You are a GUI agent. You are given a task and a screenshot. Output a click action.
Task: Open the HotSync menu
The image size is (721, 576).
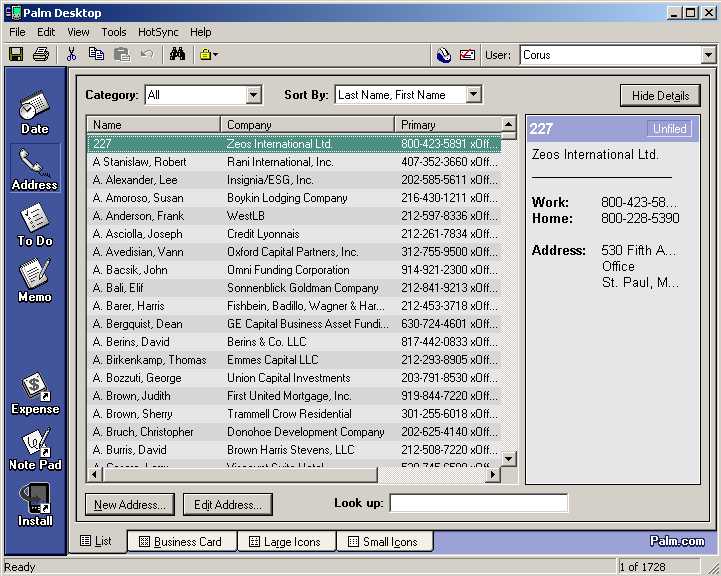158,32
